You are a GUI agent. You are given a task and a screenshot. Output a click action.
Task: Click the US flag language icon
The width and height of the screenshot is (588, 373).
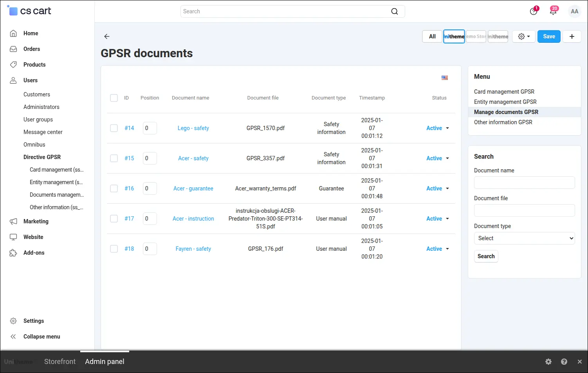445,78
